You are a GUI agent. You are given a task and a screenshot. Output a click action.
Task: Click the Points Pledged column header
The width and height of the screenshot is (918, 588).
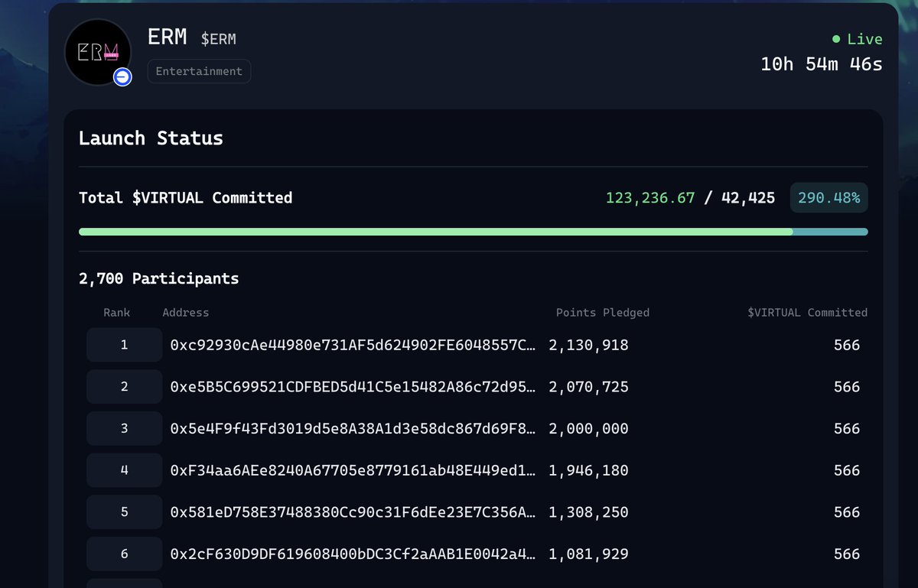pos(603,313)
